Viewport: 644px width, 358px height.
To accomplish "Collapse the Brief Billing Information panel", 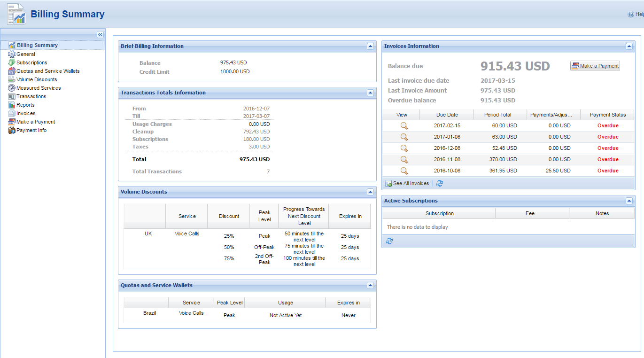I will pos(370,47).
